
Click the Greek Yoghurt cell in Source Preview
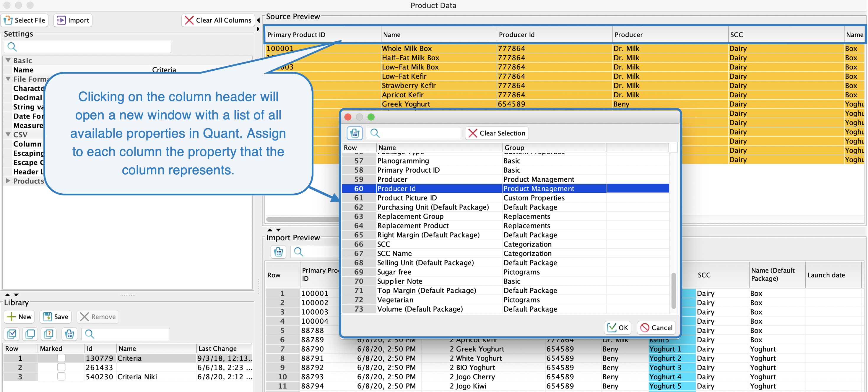coord(439,104)
